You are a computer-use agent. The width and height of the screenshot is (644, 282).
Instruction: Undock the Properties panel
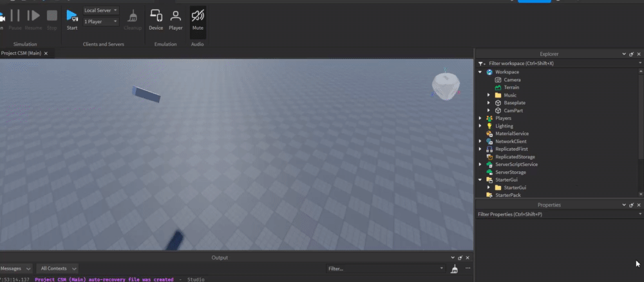pos(632,205)
